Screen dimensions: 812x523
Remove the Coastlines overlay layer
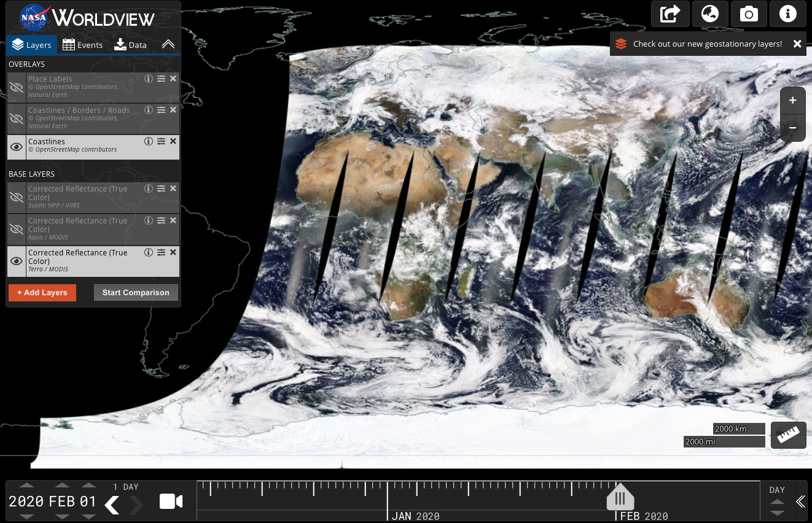point(173,141)
